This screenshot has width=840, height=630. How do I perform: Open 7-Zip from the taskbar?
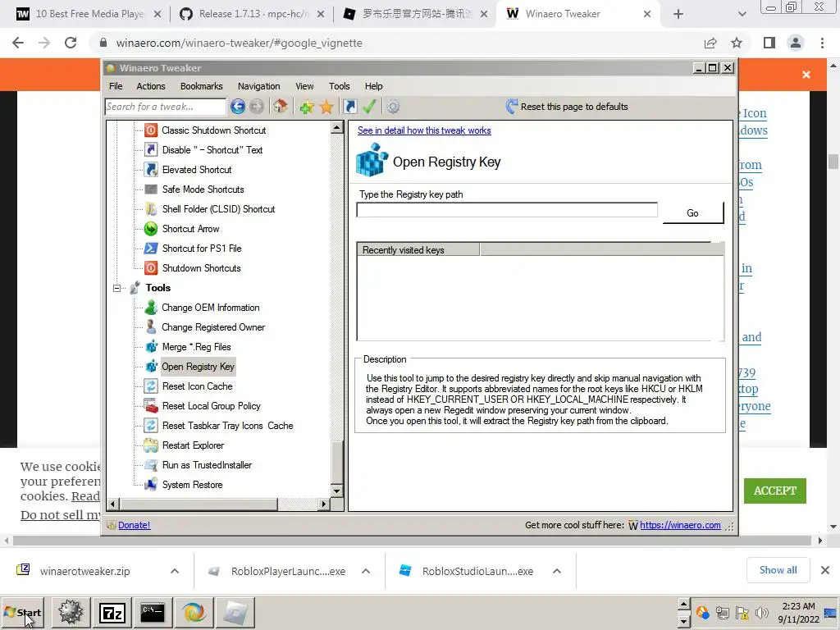pos(112,613)
